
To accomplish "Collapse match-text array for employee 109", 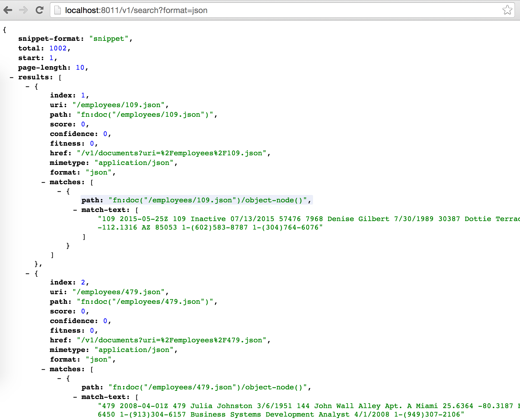I will pyautogui.click(x=75, y=210).
